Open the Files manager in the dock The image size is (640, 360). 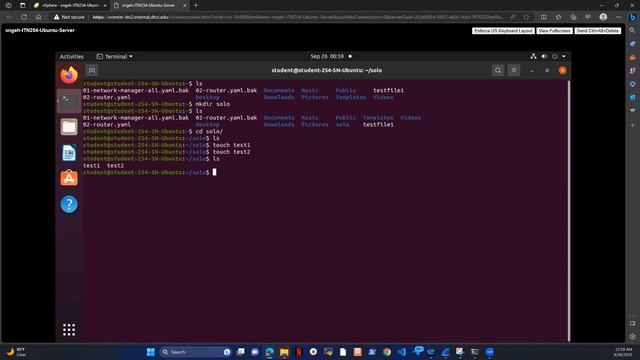tap(69, 127)
